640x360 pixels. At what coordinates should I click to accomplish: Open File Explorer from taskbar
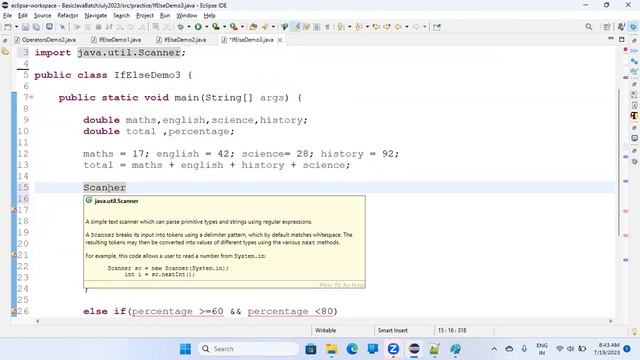pyautogui.click(x=331, y=349)
